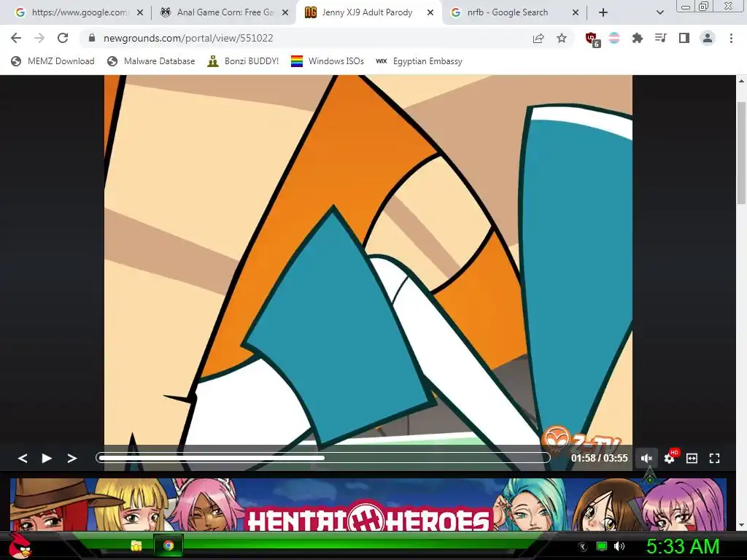This screenshot has height=560, width=747.
Task: Bookmark this page with the star icon
Action: click(x=562, y=38)
